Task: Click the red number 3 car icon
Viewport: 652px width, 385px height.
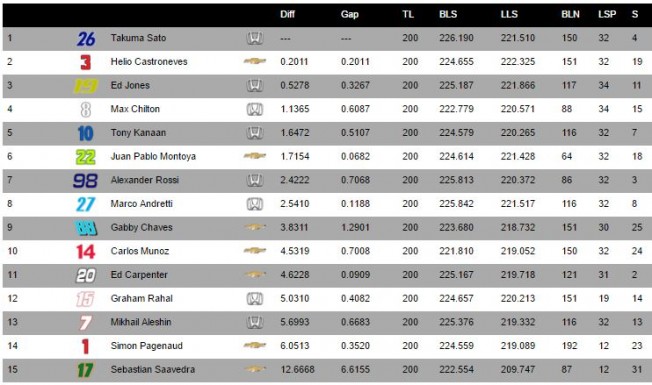Action: [x=86, y=62]
